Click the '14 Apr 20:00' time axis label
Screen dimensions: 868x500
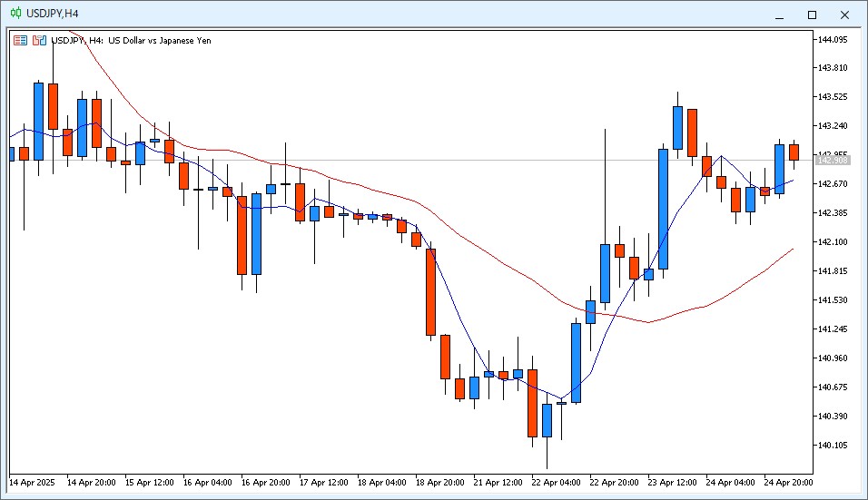92,482
